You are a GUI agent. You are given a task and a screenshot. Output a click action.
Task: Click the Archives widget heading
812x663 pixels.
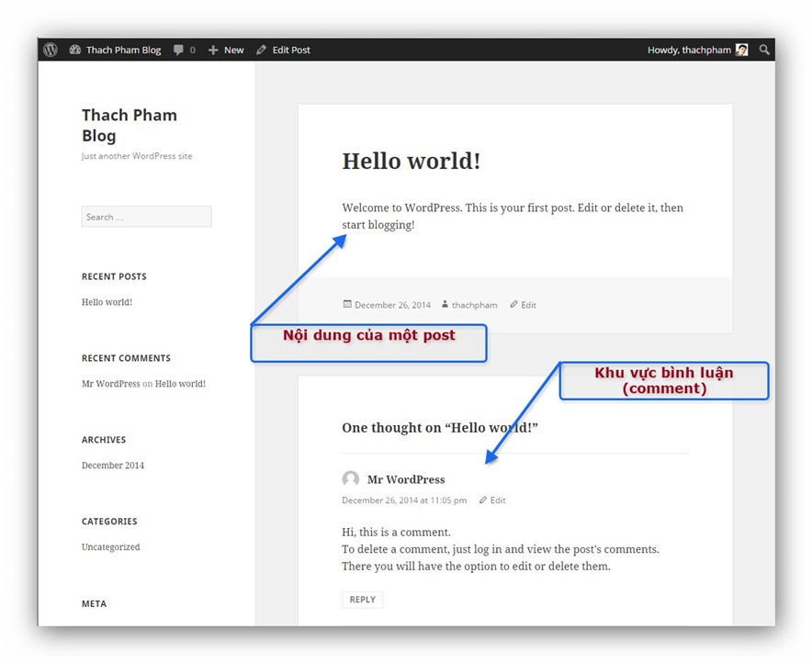coord(104,440)
